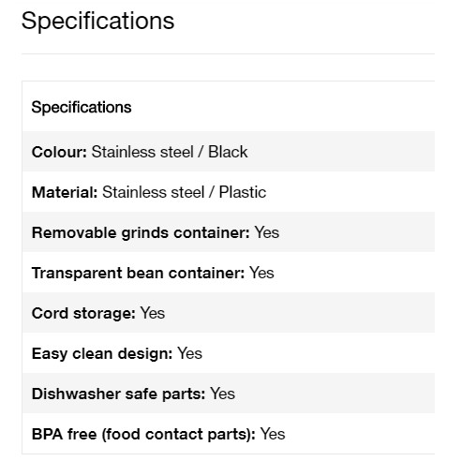Select the Stainless steel / Plastic value
The height and width of the screenshot is (476, 476).
click(184, 192)
